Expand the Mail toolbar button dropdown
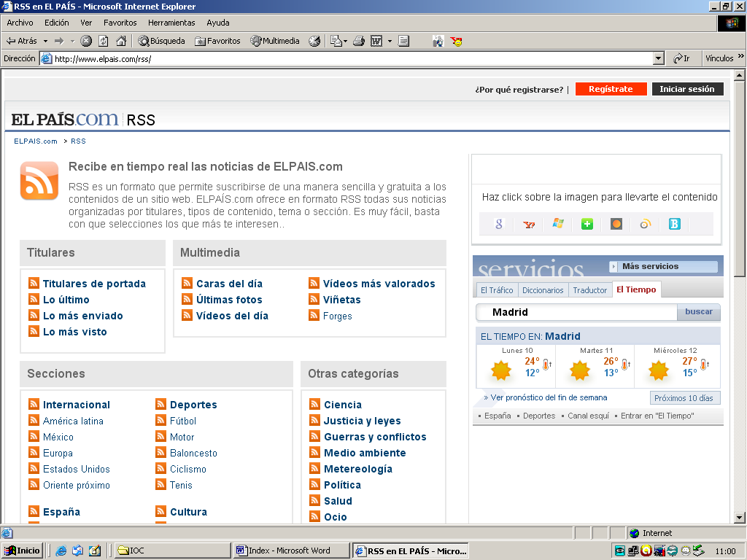 tap(344, 42)
